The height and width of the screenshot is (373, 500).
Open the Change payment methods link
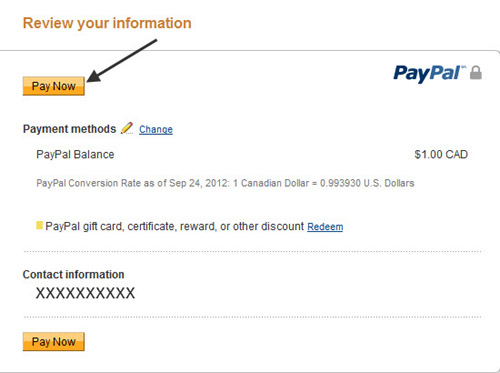pyautogui.click(x=156, y=129)
